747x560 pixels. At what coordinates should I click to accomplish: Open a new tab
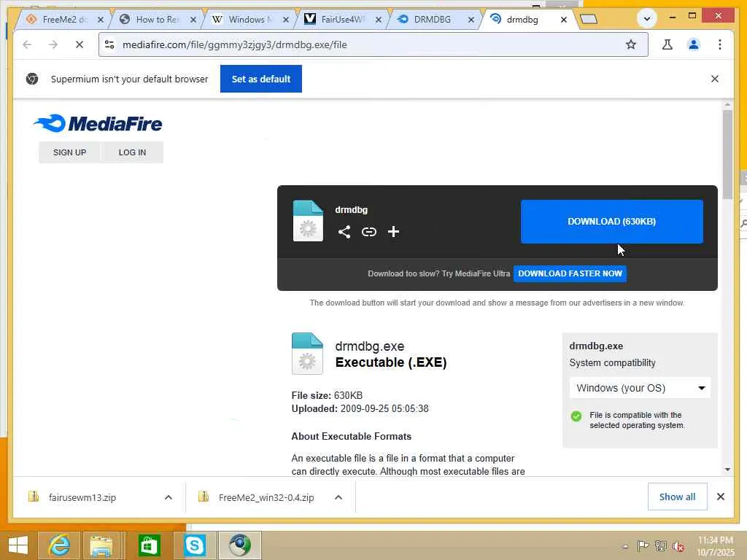coord(589,19)
